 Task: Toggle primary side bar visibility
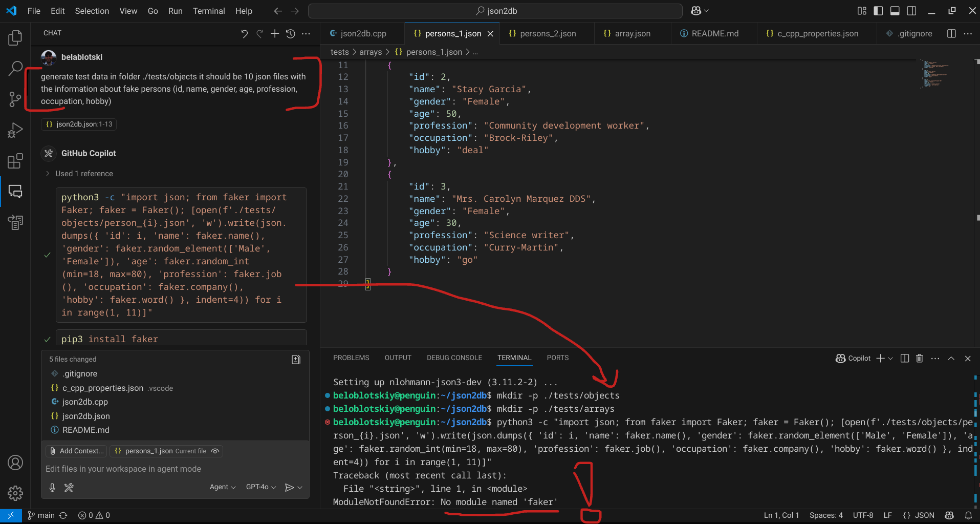click(878, 11)
